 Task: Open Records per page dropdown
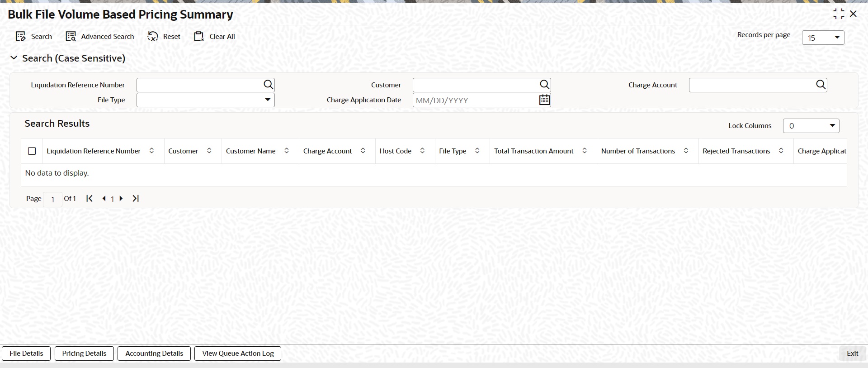(x=823, y=38)
